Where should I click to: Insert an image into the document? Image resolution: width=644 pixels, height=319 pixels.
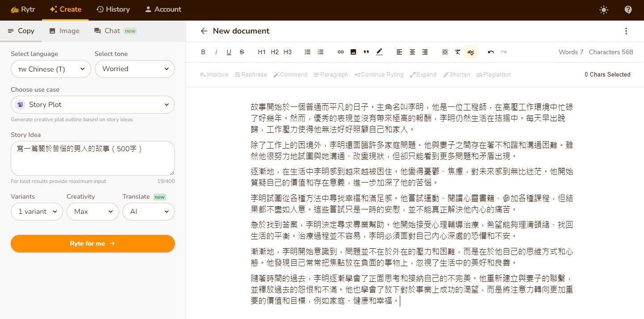353,52
